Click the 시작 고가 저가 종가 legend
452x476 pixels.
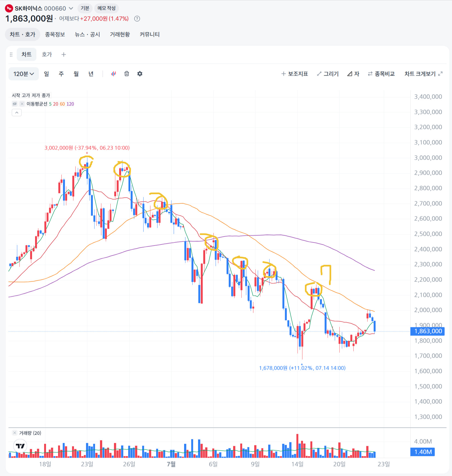[31, 95]
